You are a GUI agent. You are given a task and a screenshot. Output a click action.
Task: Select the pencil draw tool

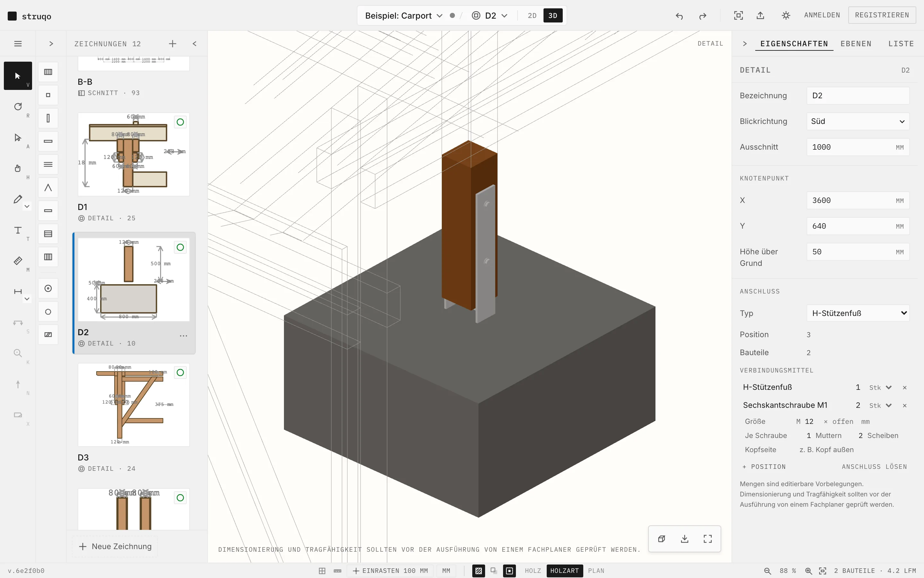pos(18,199)
